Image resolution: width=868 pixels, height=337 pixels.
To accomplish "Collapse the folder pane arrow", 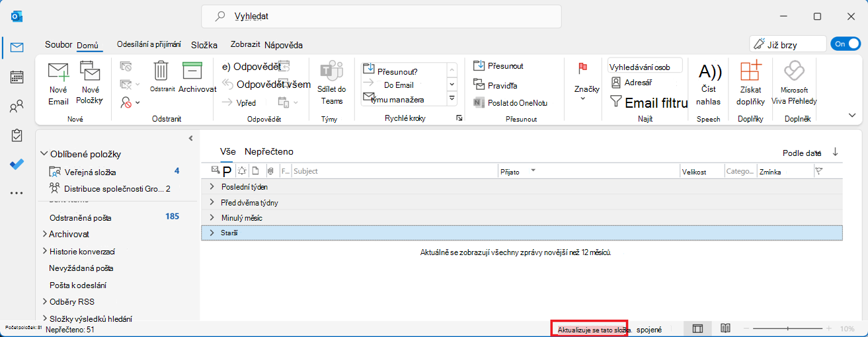I will click(x=190, y=138).
